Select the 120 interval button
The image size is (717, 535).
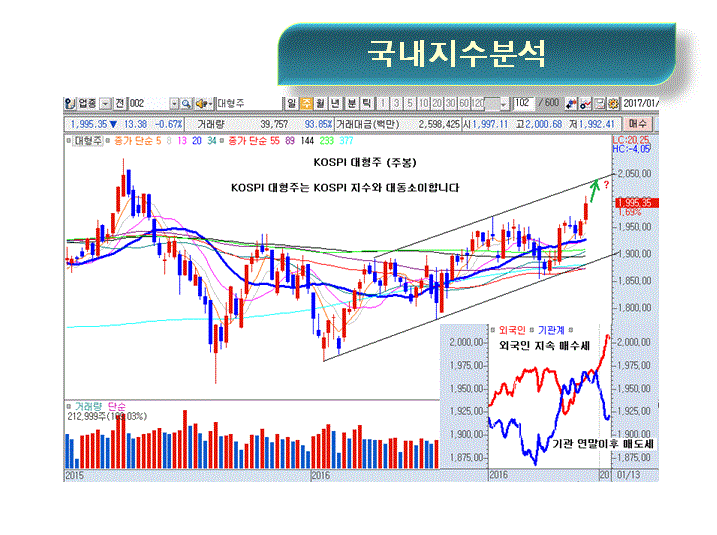478,104
